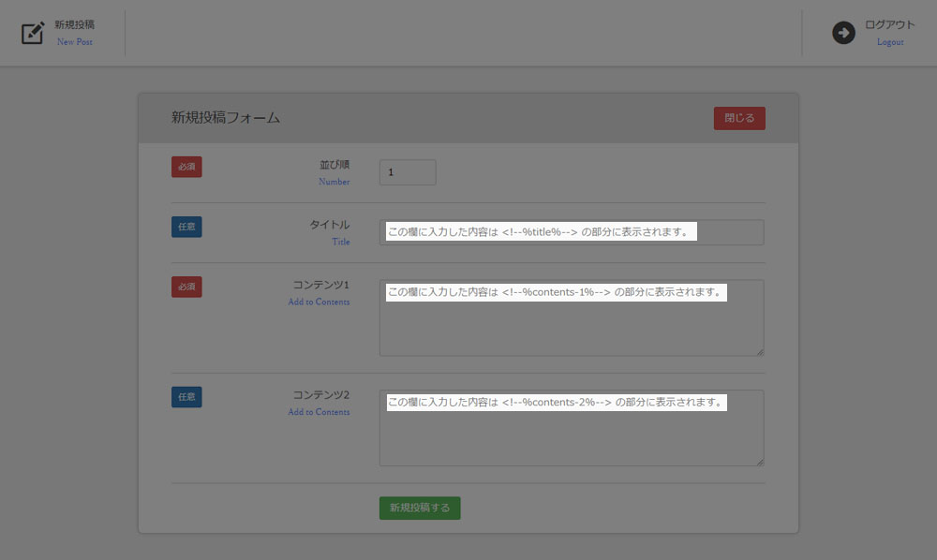Click the コンテンツ2 label
Image resolution: width=937 pixels, height=560 pixels.
click(x=320, y=395)
